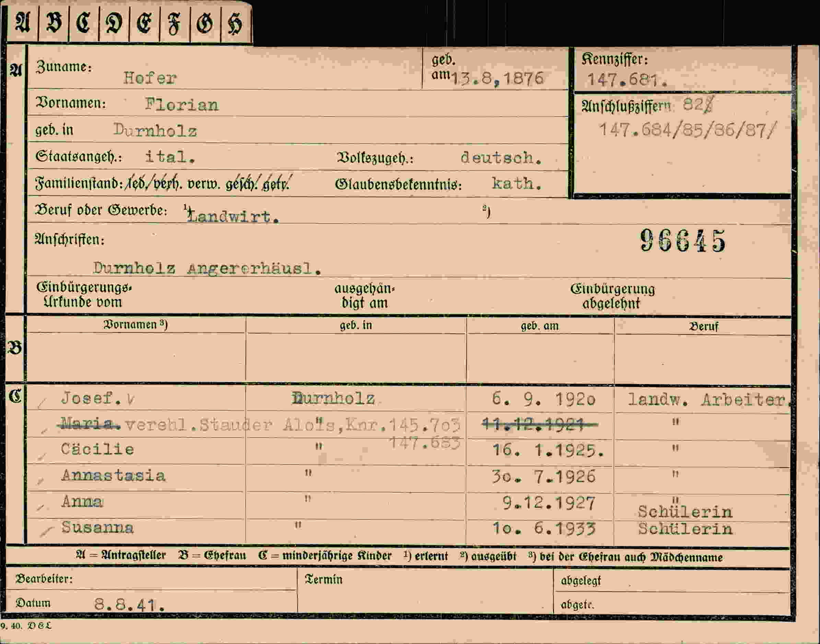
Task: Click the child name 'Anna'
Action: click(x=82, y=501)
